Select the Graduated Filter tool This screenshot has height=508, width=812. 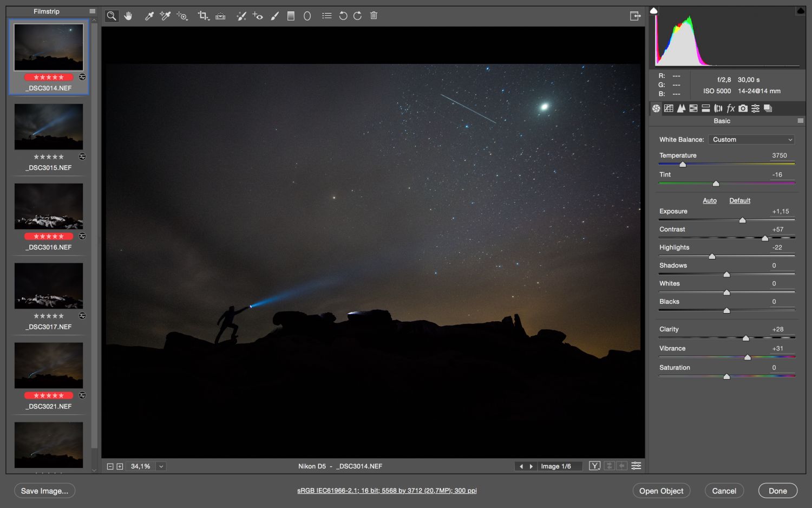click(x=291, y=16)
